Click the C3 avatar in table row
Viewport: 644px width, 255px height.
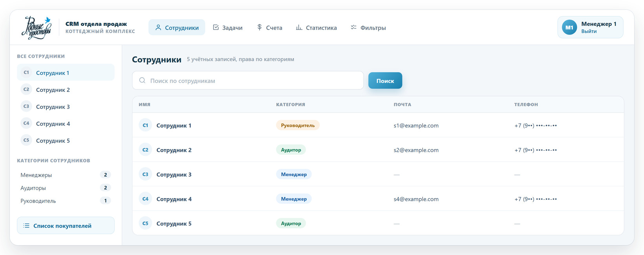point(145,174)
